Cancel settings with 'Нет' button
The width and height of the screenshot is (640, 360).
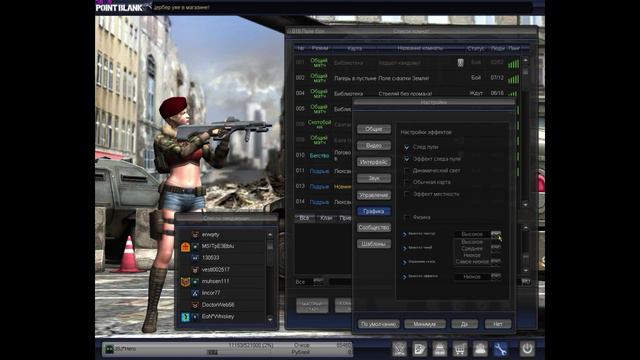[498, 324]
